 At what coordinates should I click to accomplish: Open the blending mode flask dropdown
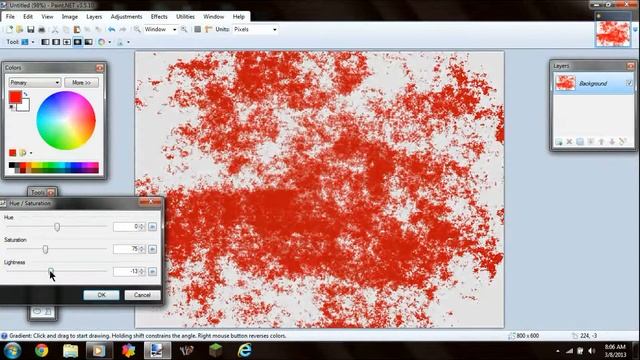click(128, 42)
